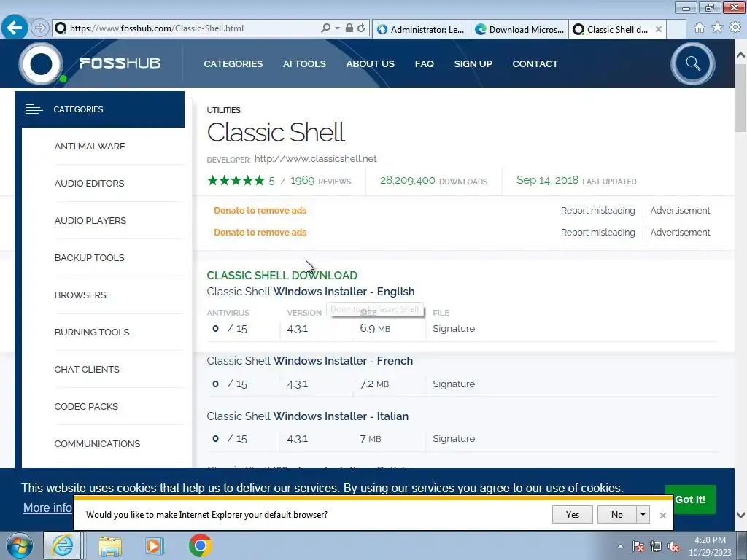
Task: Open address bar autocomplete dropdown arrow
Action: point(337,28)
